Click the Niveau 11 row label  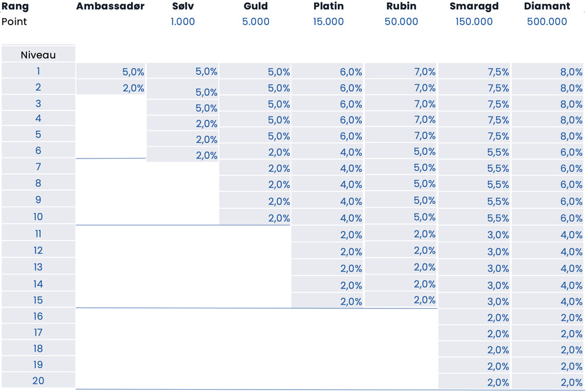point(38,234)
